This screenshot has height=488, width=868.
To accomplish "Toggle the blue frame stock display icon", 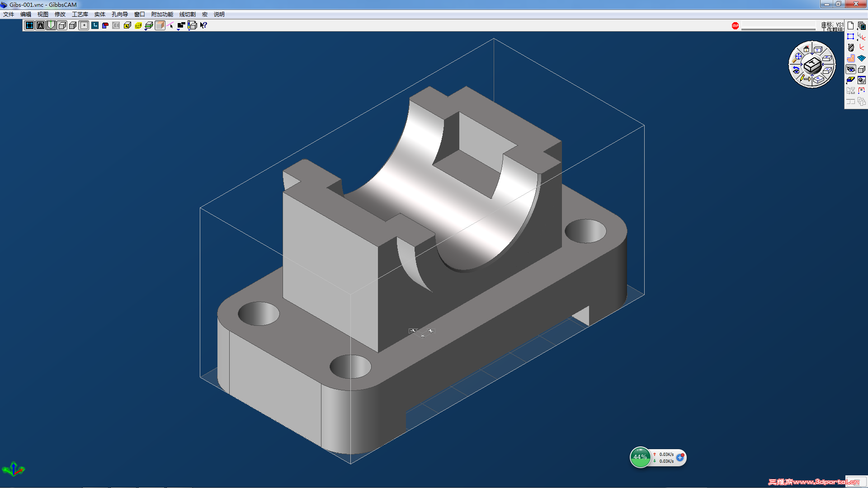I will (x=29, y=25).
